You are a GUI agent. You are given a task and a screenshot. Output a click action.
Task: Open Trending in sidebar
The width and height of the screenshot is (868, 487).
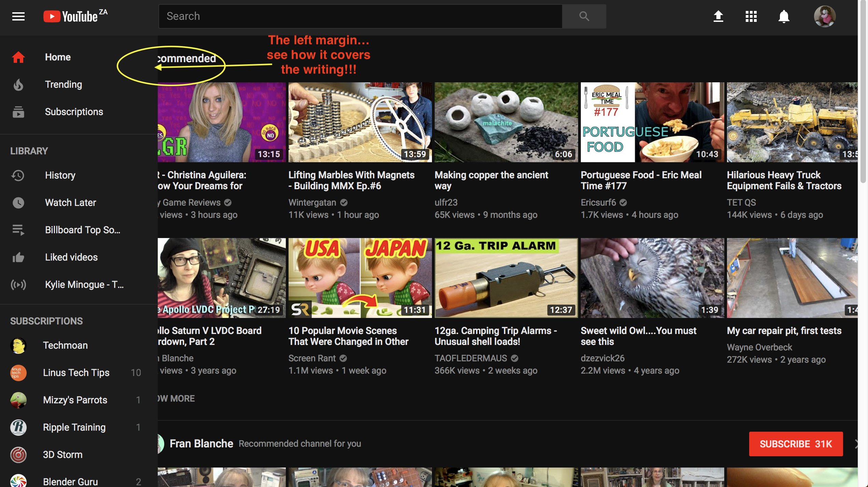79,84
